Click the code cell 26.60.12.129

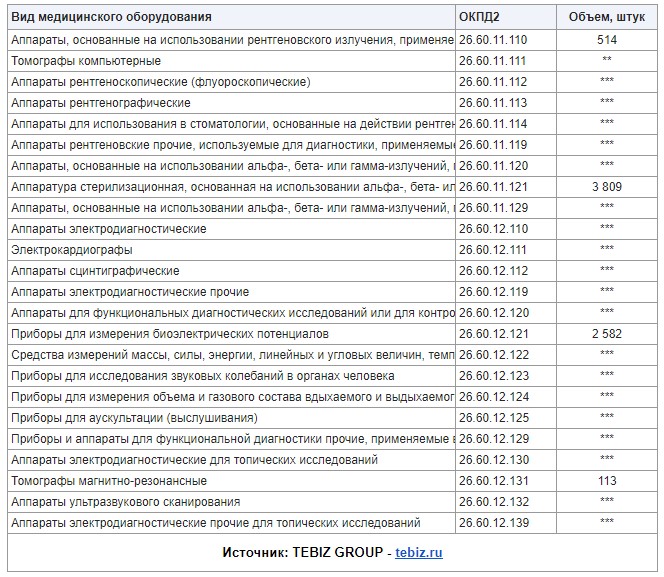506,439
